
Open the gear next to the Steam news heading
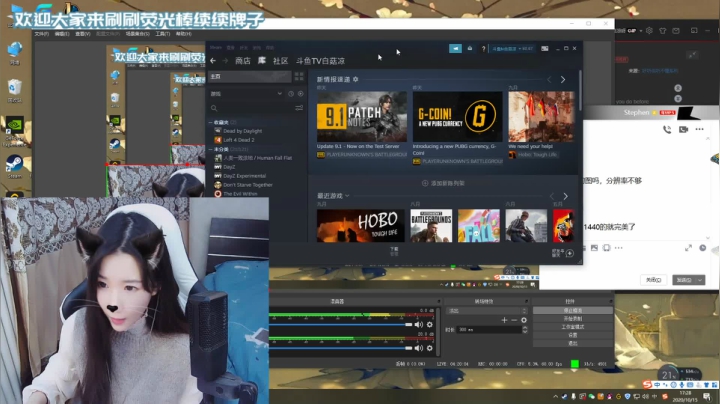(355, 79)
